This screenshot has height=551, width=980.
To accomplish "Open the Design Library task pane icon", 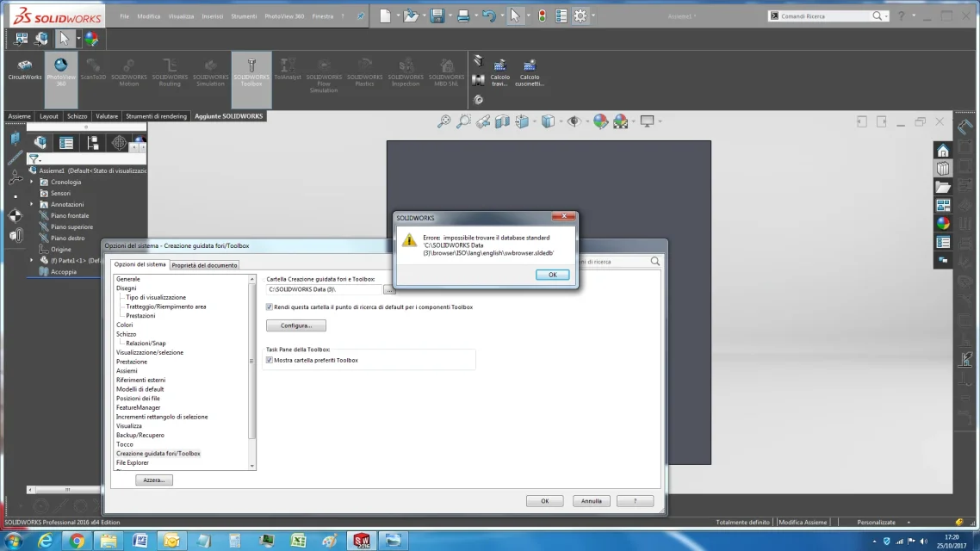I will click(943, 168).
